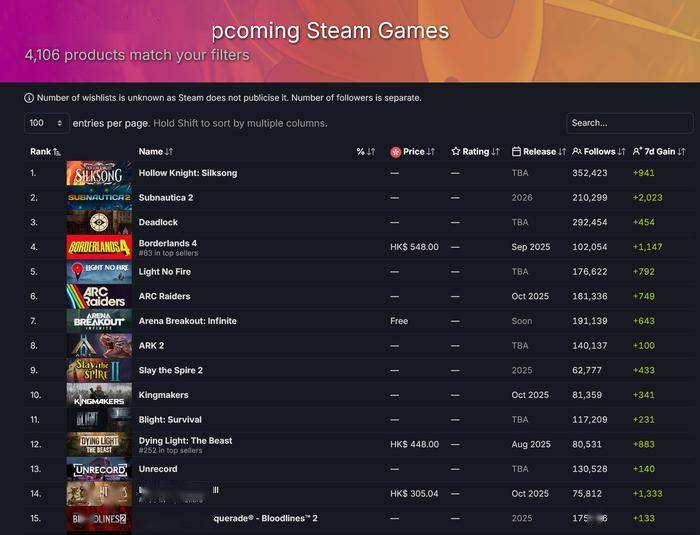700x535 pixels.
Task: Click the Borderlands 4 thumbnail image
Action: coord(99,247)
